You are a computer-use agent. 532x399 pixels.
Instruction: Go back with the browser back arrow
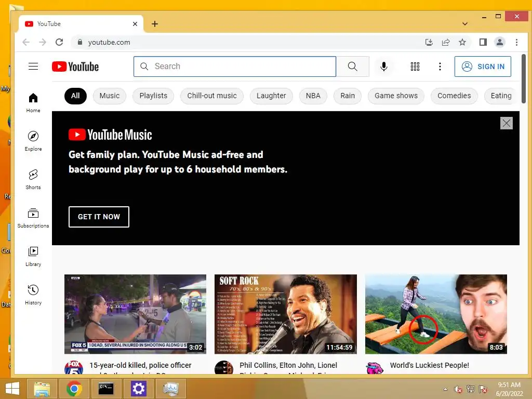pyautogui.click(x=26, y=42)
